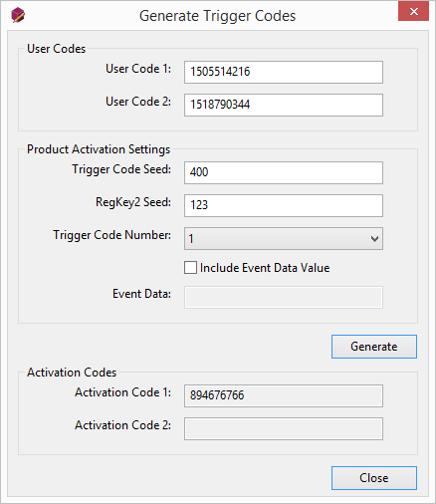This screenshot has height=504, width=436.
Task: Focus the RegKey2 Seed input box
Action: point(284,205)
